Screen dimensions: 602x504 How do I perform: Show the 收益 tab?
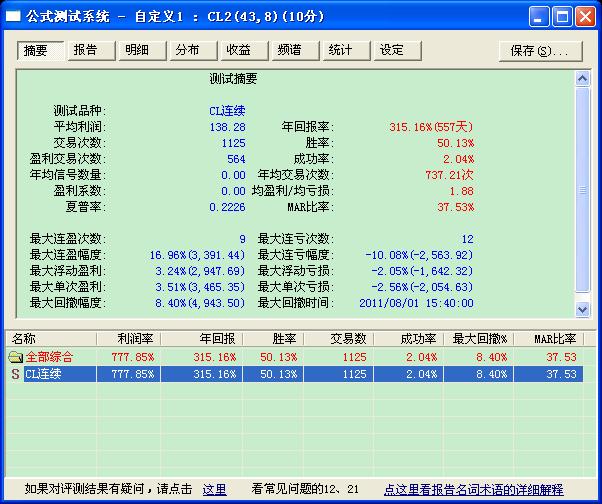(238, 50)
